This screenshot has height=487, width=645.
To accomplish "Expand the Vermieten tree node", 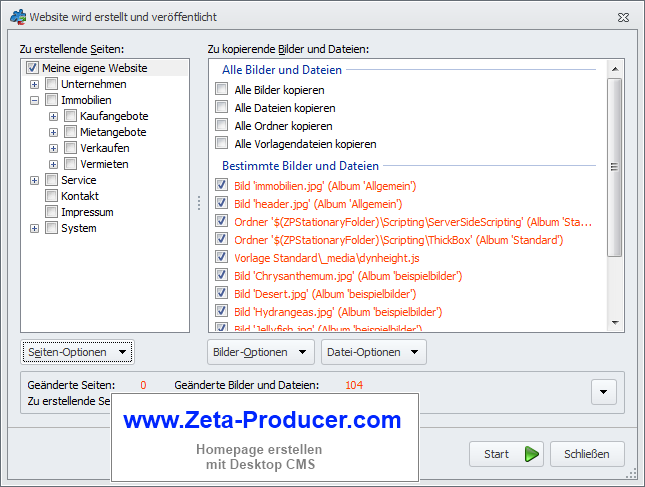I will 53,165.
